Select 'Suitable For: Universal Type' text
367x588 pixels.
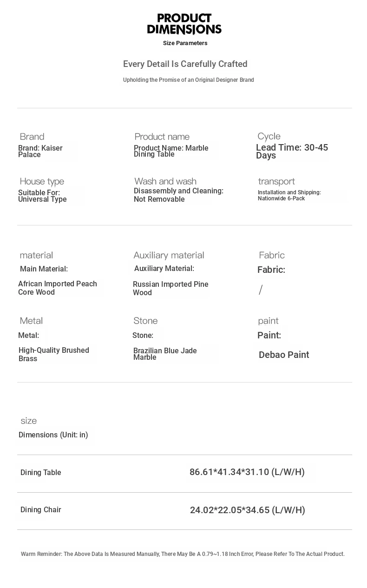pos(42,196)
